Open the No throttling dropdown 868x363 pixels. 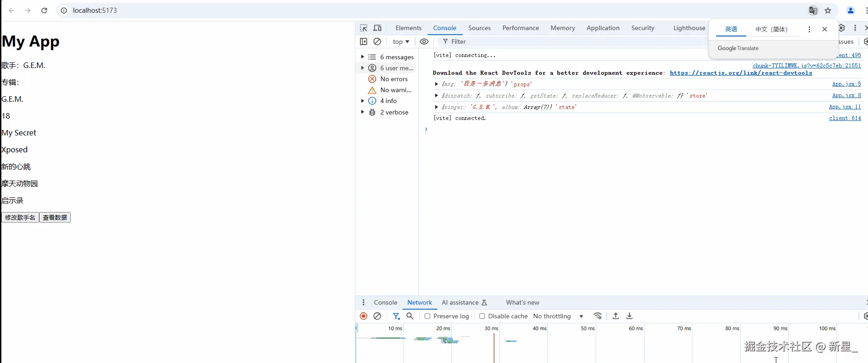click(x=558, y=316)
